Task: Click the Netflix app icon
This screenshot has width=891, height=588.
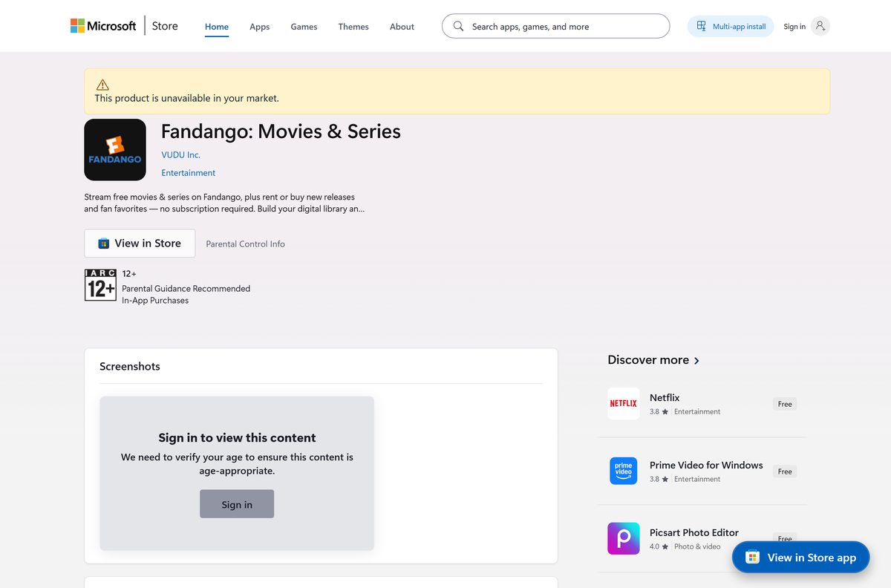Action: tap(623, 404)
